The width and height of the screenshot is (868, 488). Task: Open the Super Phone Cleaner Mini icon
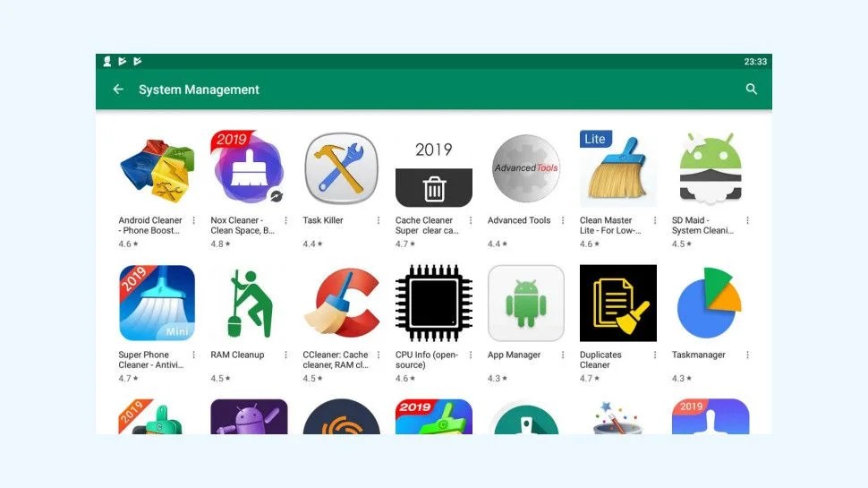[x=157, y=303]
